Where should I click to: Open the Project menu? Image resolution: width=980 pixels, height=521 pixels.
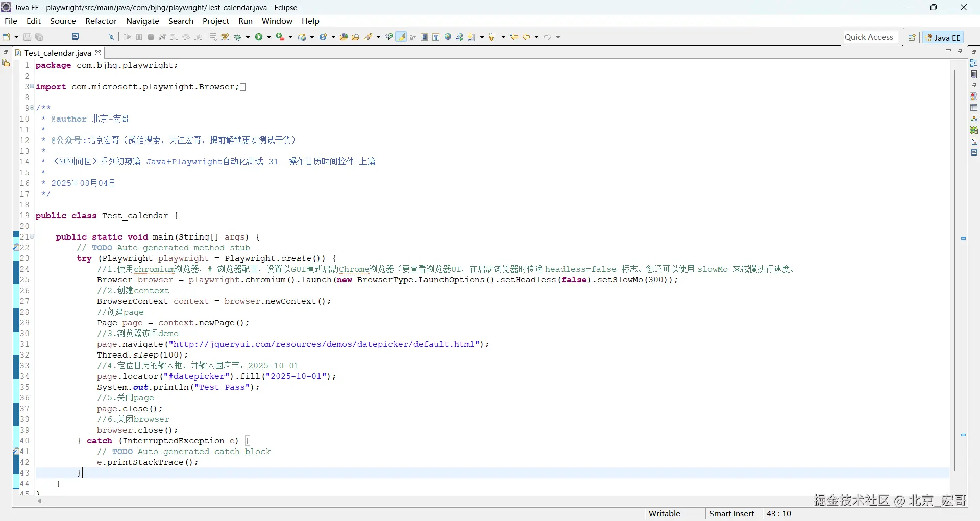216,21
